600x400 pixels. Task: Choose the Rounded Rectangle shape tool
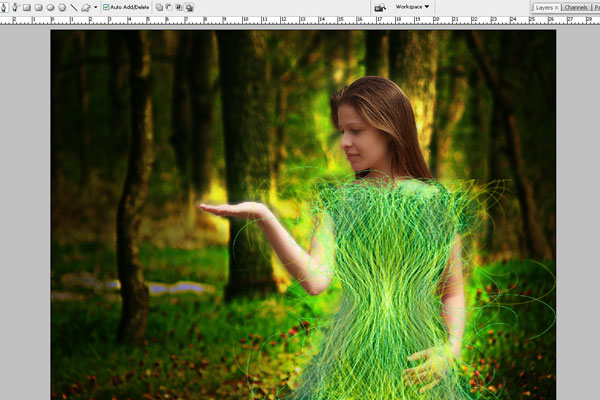coord(38,7)
